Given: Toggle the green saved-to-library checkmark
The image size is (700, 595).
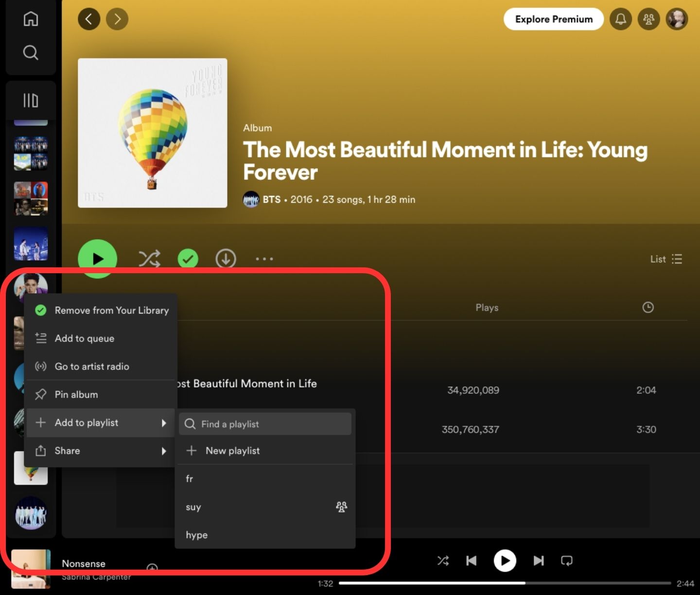Looking at the screenshot, I should pos(188,259).
